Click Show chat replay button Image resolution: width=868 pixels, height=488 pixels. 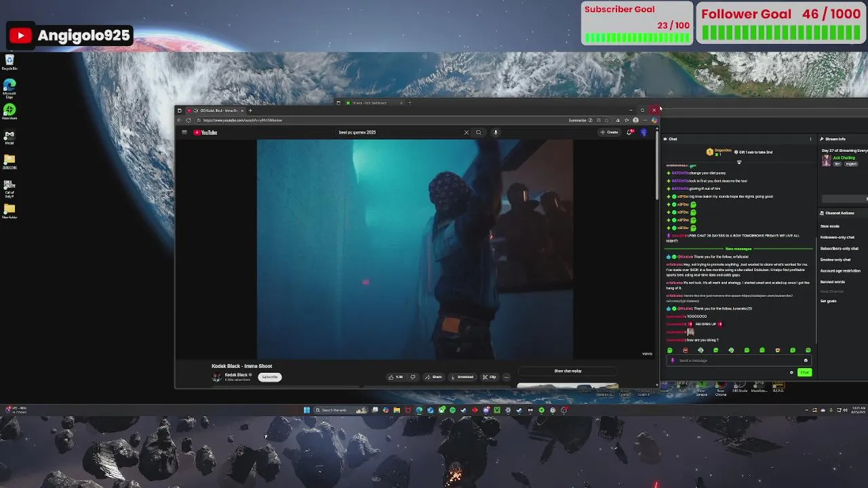[568, 371]
